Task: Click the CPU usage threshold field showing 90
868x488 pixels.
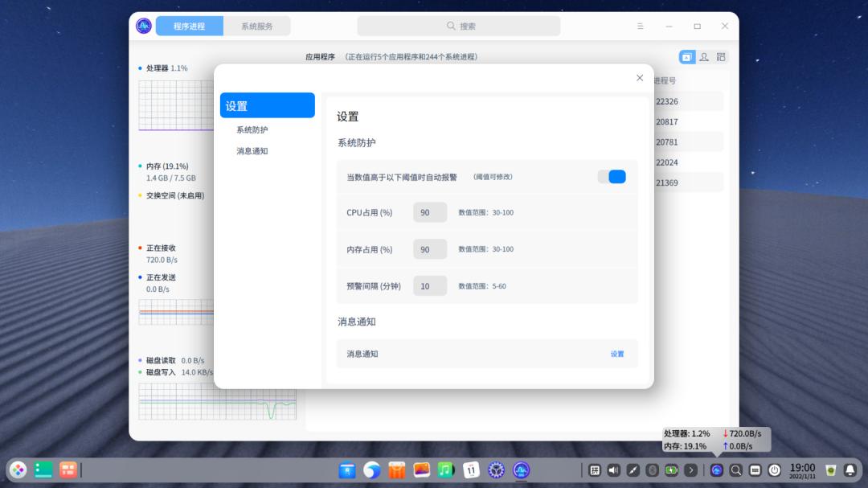Action: pos(429,212)
